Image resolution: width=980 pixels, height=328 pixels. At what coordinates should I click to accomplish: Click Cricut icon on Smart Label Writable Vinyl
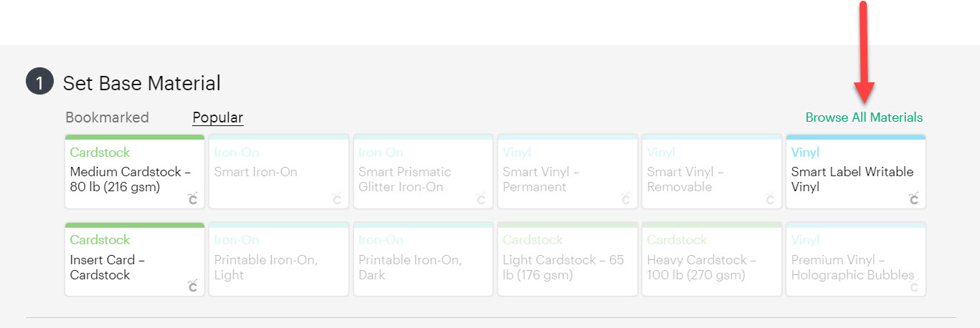click(914, 198)
